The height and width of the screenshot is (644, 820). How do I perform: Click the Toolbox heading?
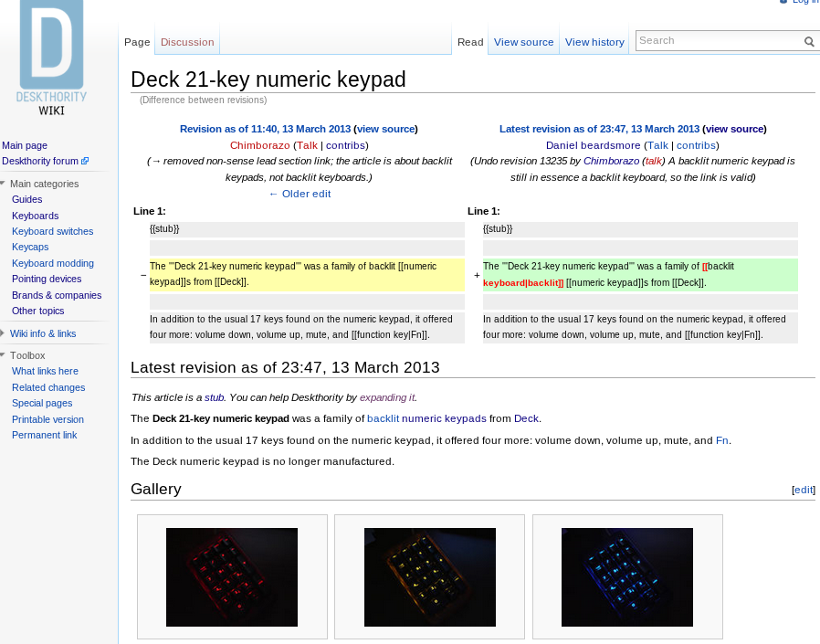tap(27, 355)
